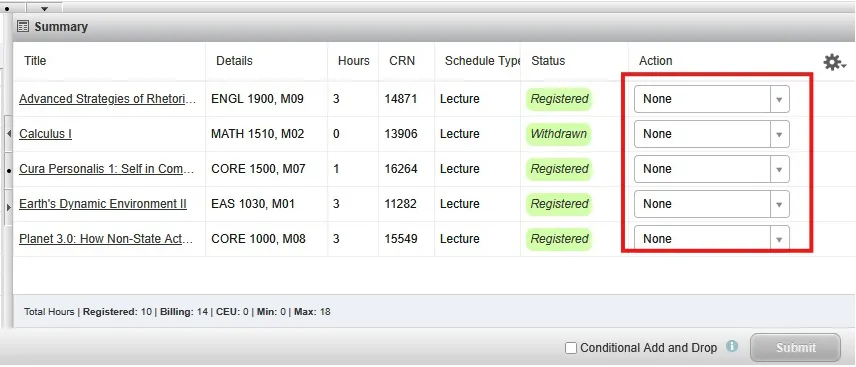856x367 pixels.
Task: Open the Calculus I course link
Action: (x=45, y=134)
